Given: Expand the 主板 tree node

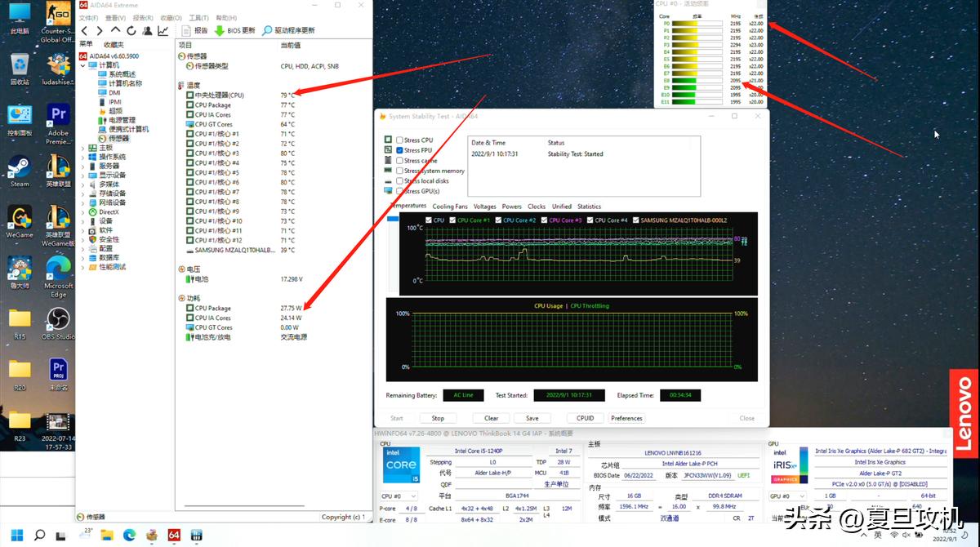Looking at the screenshot, I should [x=82, y=148].
